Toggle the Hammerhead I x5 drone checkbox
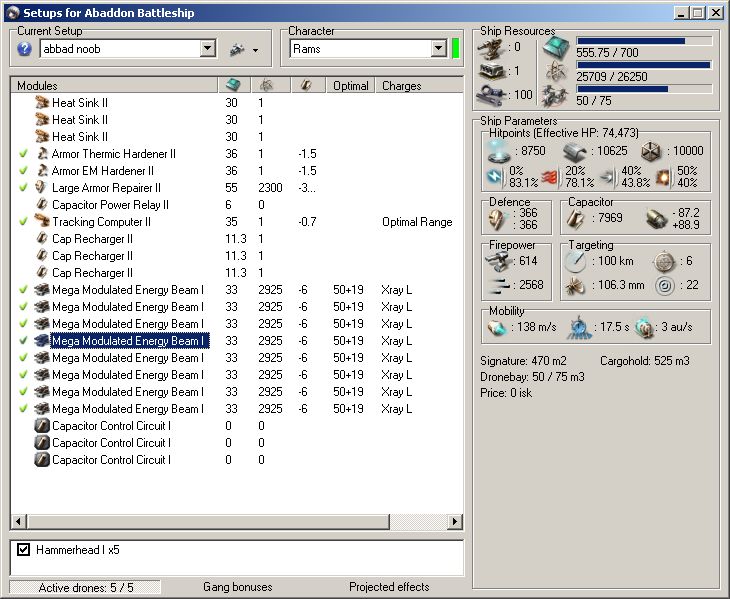 (23, 550)
